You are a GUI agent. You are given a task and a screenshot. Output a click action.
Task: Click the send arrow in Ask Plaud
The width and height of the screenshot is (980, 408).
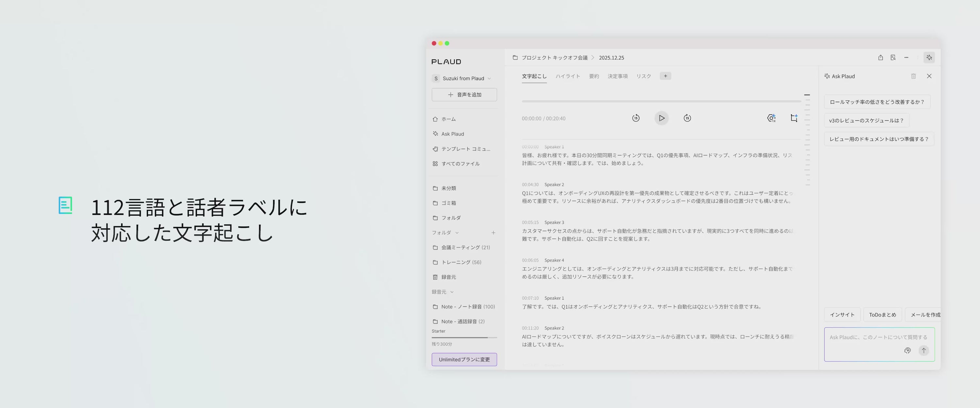click(x=923, y=351)
